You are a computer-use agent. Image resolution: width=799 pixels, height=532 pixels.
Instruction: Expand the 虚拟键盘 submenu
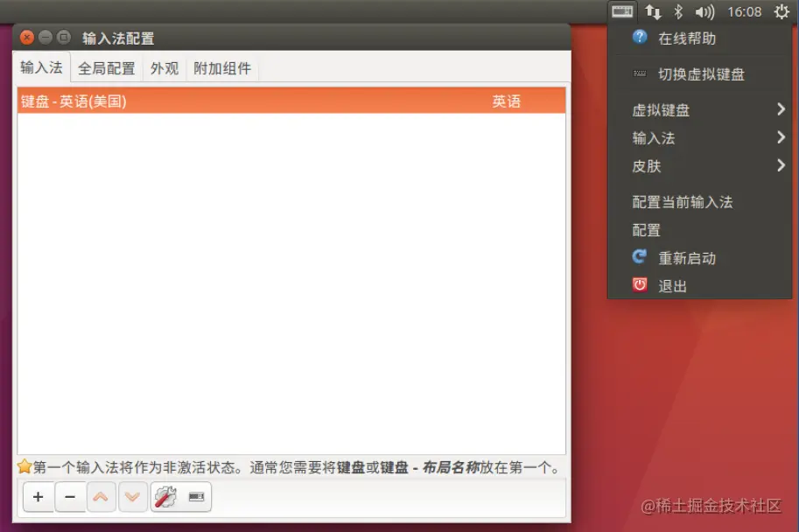[x=699, y=110]
